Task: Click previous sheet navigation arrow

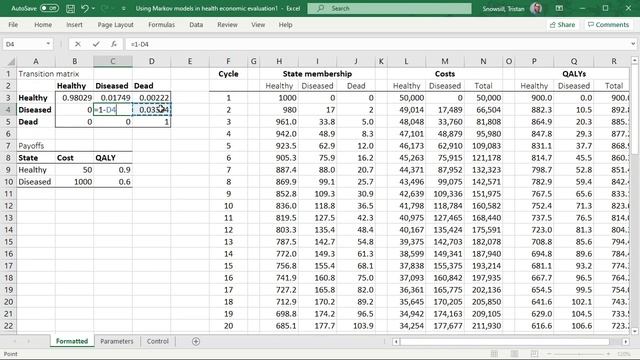Action: pyautogui.click(x=15, y=341)
